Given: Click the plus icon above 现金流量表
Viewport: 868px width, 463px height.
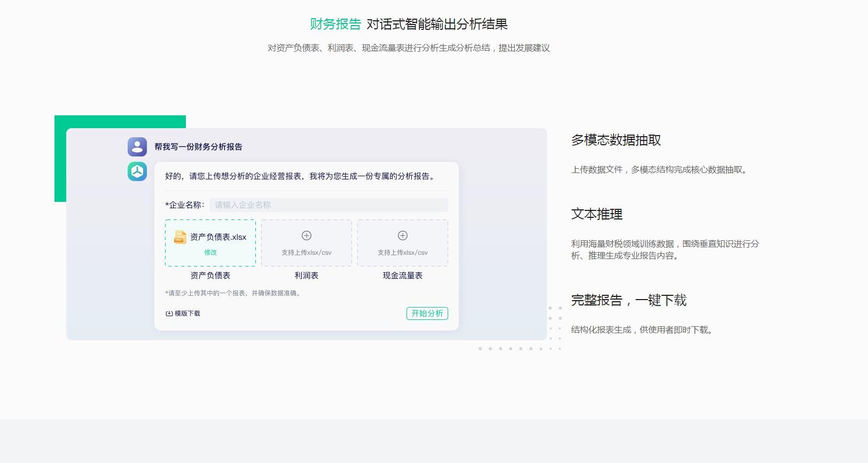Looking at the screenshot, I should pos(403,236).
